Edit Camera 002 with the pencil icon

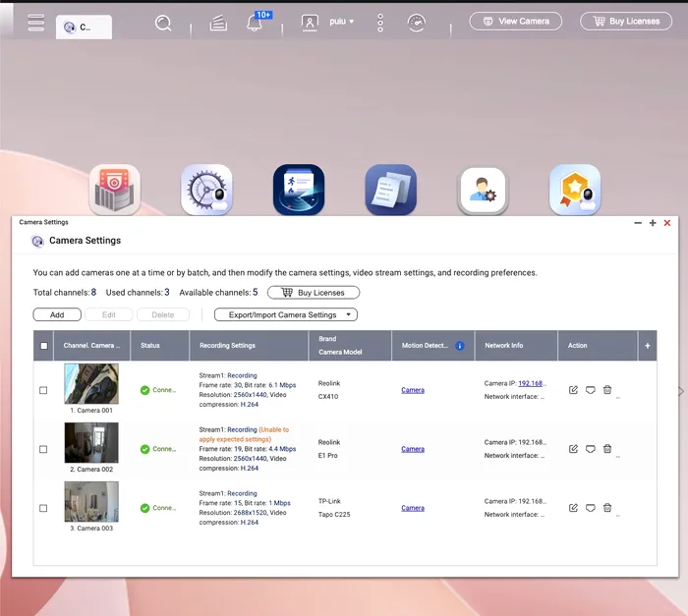[573, 449]
